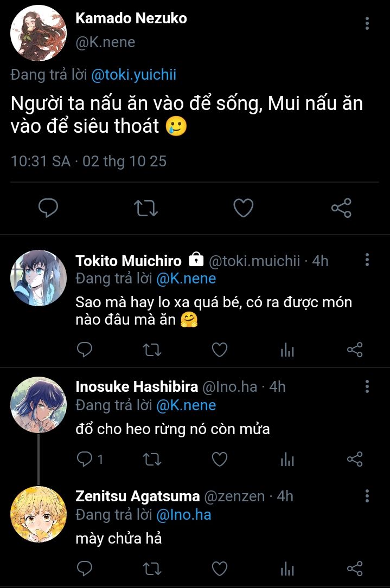390x588 pixels.
Task: Like Kamado Nezuko's main tweet
Action: (x=243, y=208)
